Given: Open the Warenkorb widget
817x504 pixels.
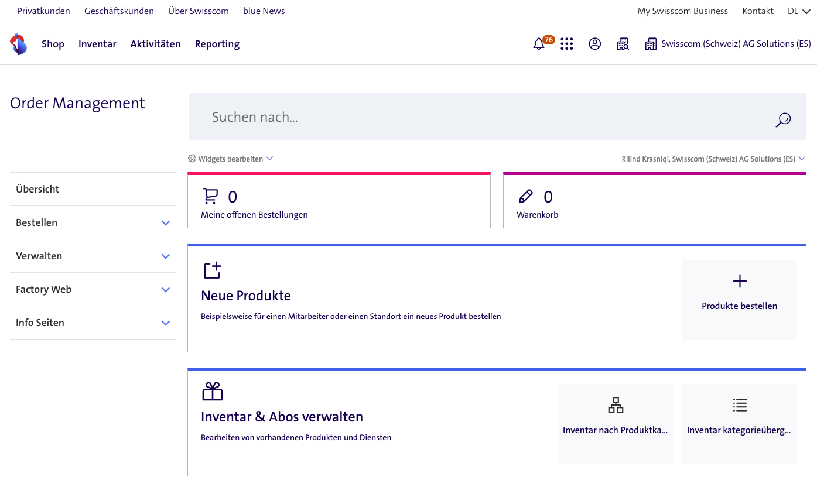Looking at the screenshot, I should click(655, 200).
